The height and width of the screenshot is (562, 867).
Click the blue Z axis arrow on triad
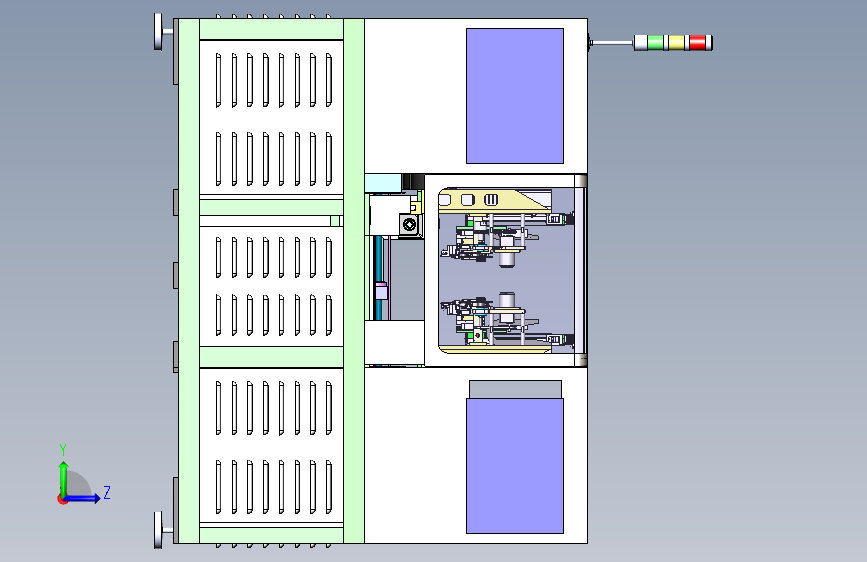click(83, 498)
